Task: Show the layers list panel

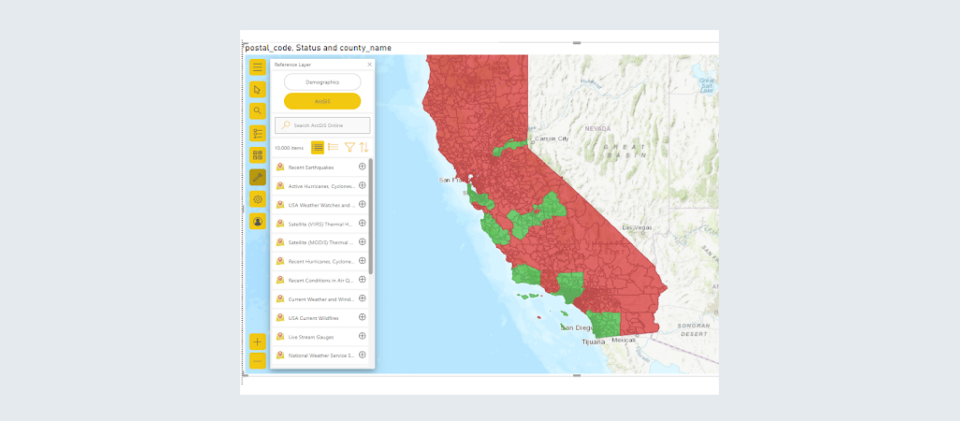Action: [258, 133]
